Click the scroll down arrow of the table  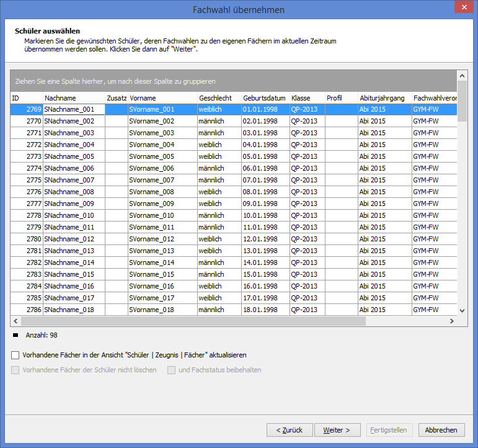coord(462,311)
